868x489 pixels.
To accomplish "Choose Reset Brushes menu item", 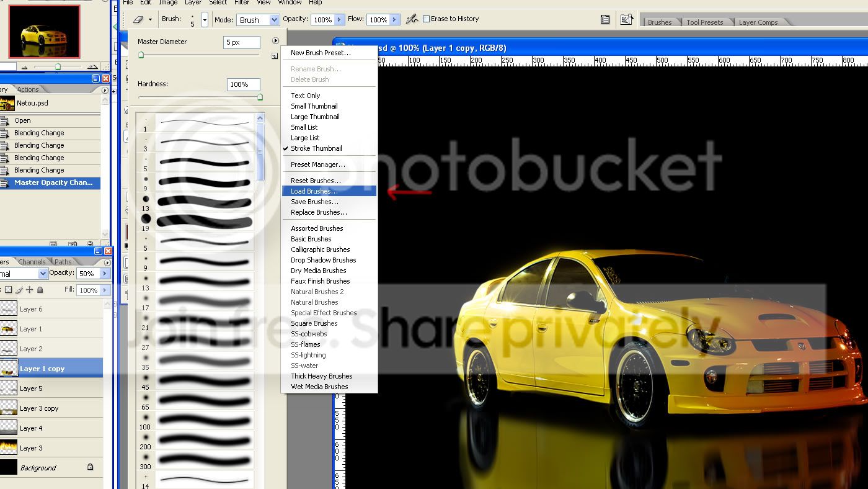I will pos(329,181).
